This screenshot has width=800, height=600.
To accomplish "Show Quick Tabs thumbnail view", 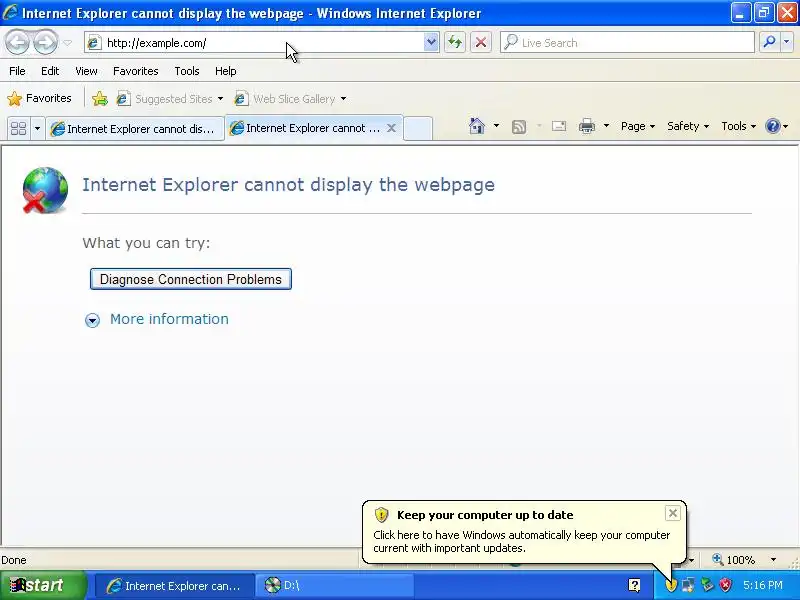I will click(x=18, y=128).
